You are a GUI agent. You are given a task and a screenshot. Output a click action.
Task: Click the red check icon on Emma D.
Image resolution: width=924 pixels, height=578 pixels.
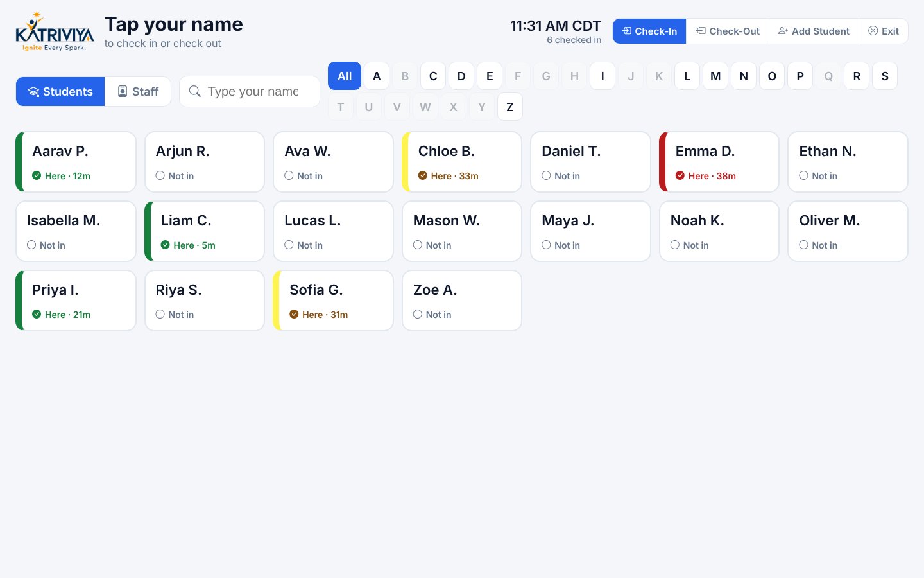(x=680, y=175)
